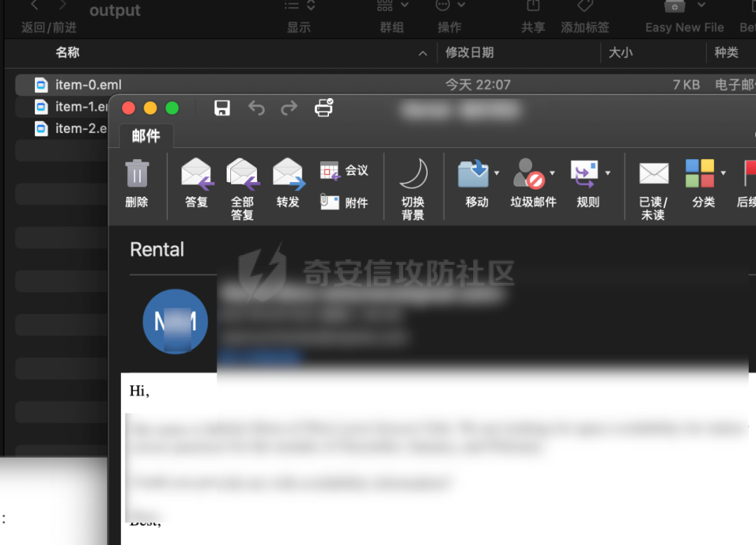Click the undo arrow button
The height and width of the screenshot is (545, 756).
256,108
